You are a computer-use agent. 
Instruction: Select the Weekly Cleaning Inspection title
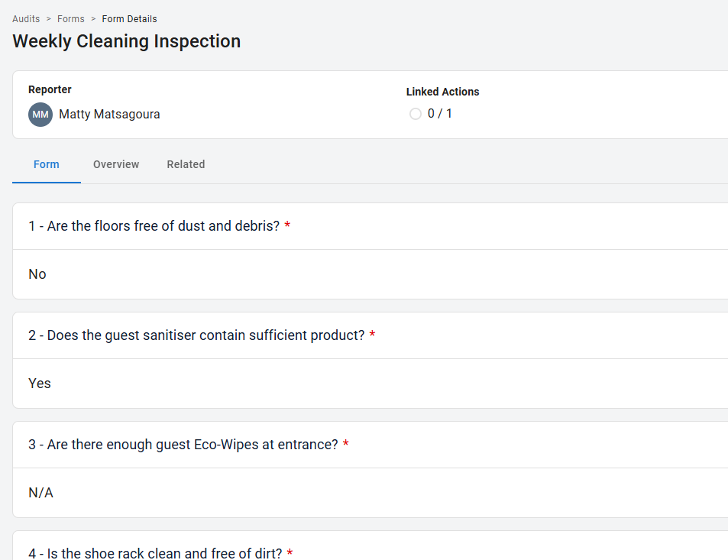[x=127, y=41]
